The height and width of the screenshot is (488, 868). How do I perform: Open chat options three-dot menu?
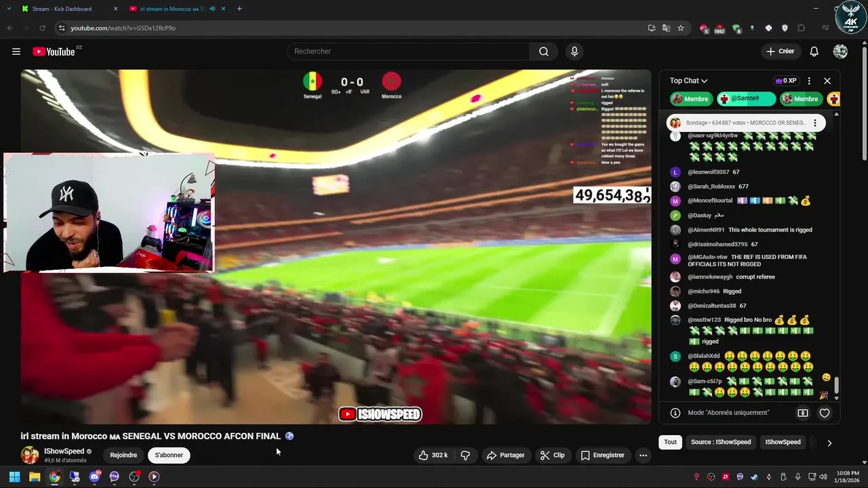pos(809,81)
